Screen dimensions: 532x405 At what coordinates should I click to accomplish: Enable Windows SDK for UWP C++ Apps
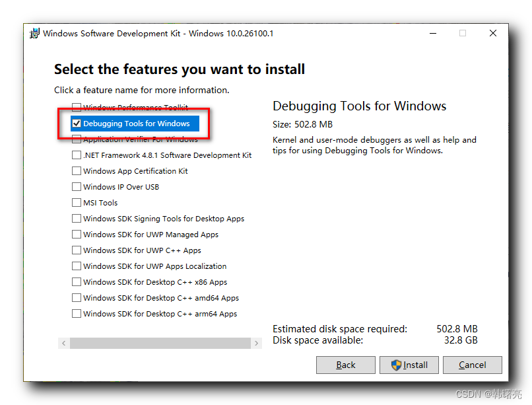(77, 250)
